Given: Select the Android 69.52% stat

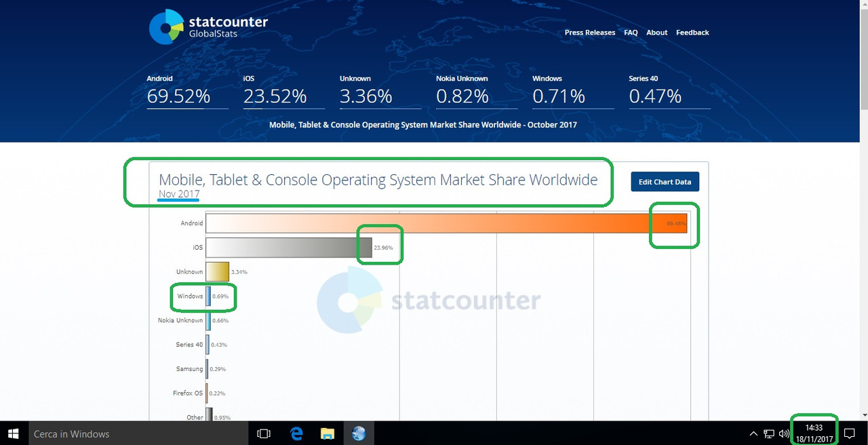Looking at the screenshot, I should (x=187, y=92).
